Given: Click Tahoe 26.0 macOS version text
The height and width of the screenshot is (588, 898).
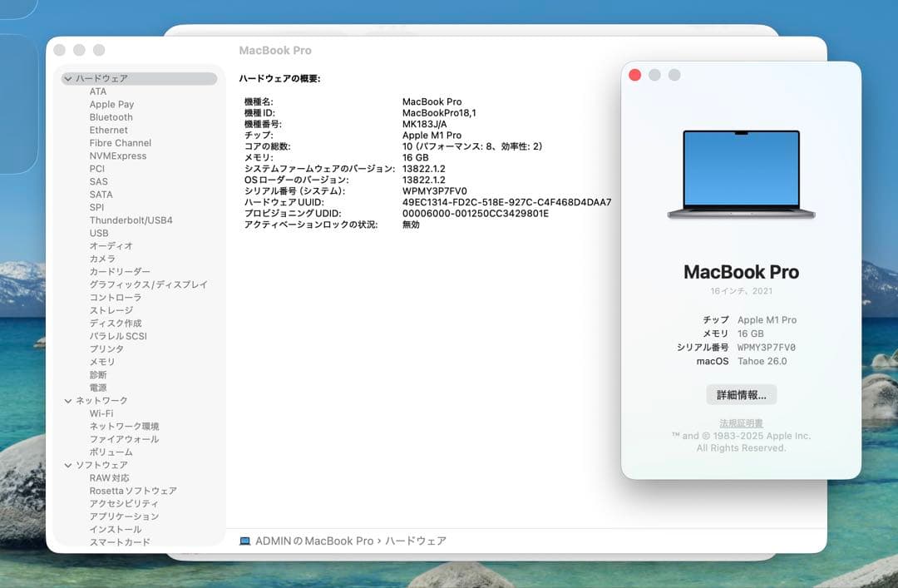Looking at the screenshot, I should (762, 361).
